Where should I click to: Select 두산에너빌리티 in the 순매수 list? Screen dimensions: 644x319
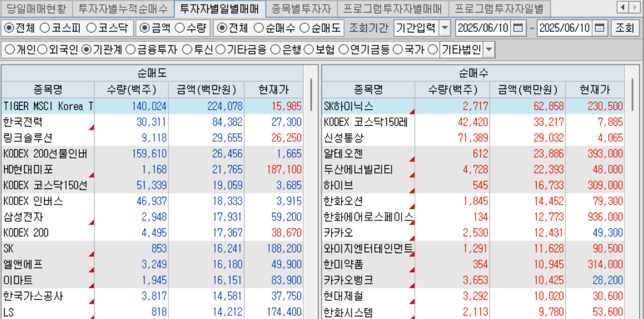(473, 170)
